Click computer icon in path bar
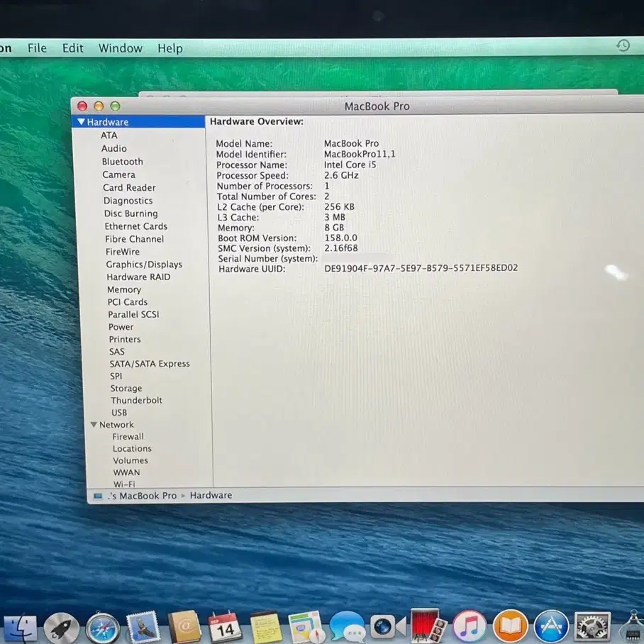 98,496
